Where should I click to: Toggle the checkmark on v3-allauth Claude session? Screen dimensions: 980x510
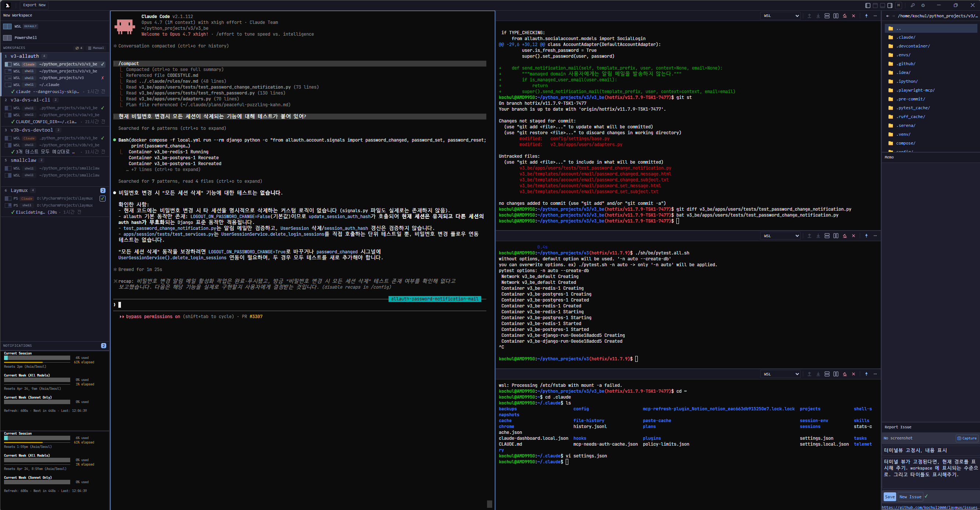[102, 64]
